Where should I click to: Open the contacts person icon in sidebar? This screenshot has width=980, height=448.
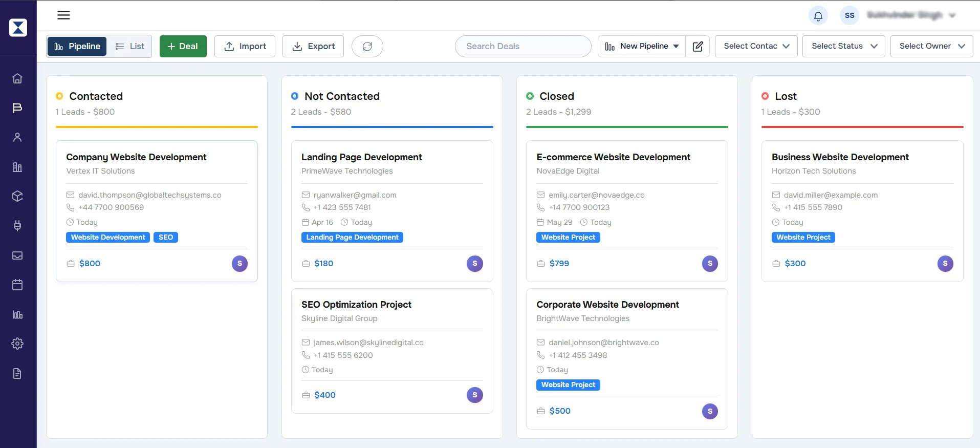17,137
